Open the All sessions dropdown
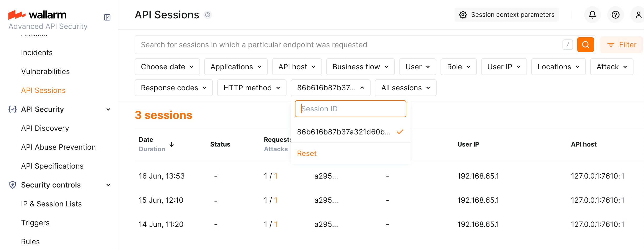Viewport: 644px width, 250px height. (x=405, y=88)
